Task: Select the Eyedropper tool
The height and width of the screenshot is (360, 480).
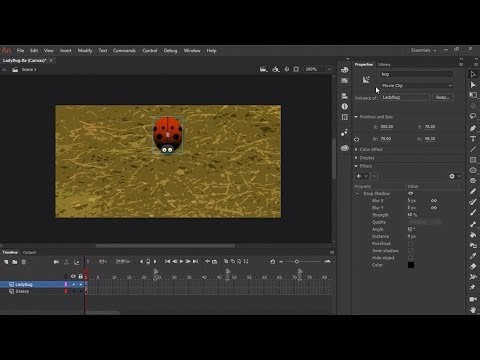Action: click(473, 256)
